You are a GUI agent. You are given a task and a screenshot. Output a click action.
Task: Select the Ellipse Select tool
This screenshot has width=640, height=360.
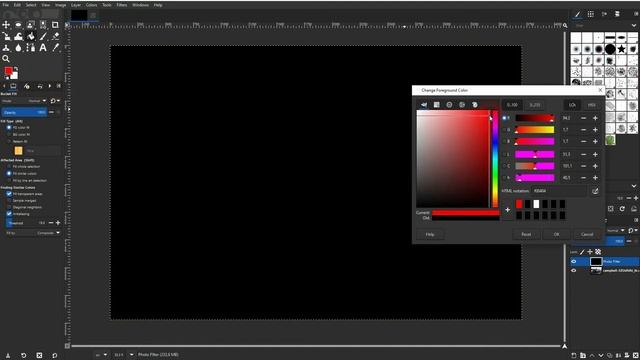point(18,25)
